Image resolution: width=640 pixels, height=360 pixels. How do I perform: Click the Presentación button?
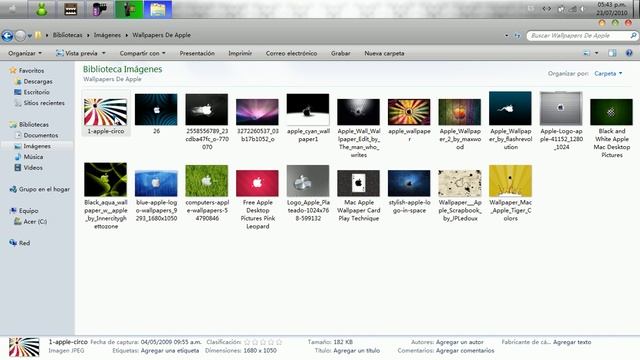point(197,53)
